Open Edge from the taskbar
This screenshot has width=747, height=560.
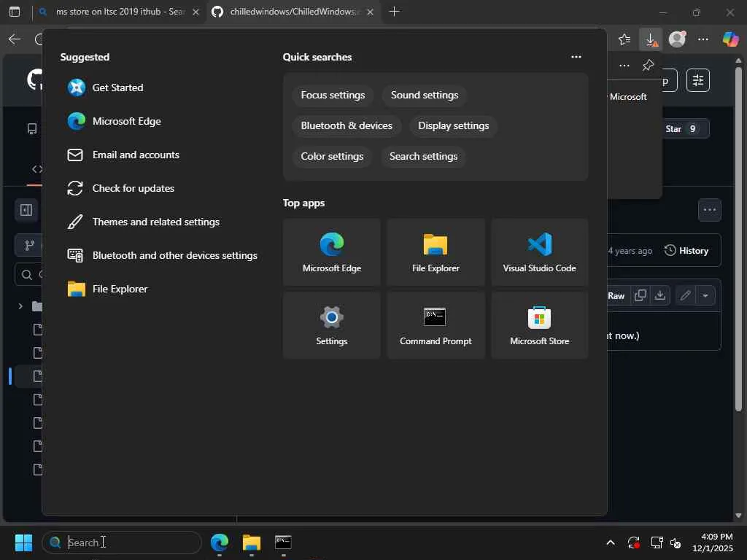[220, 542]
